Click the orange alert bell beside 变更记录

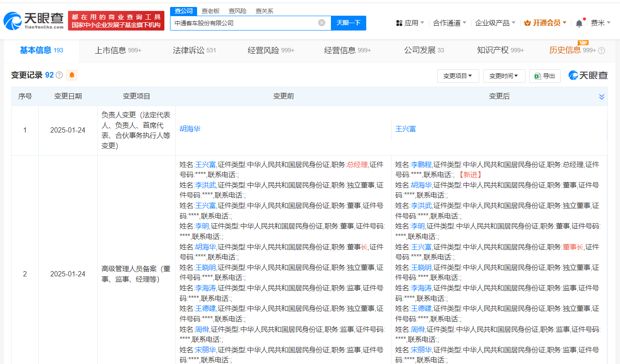[x=72, y=75]
